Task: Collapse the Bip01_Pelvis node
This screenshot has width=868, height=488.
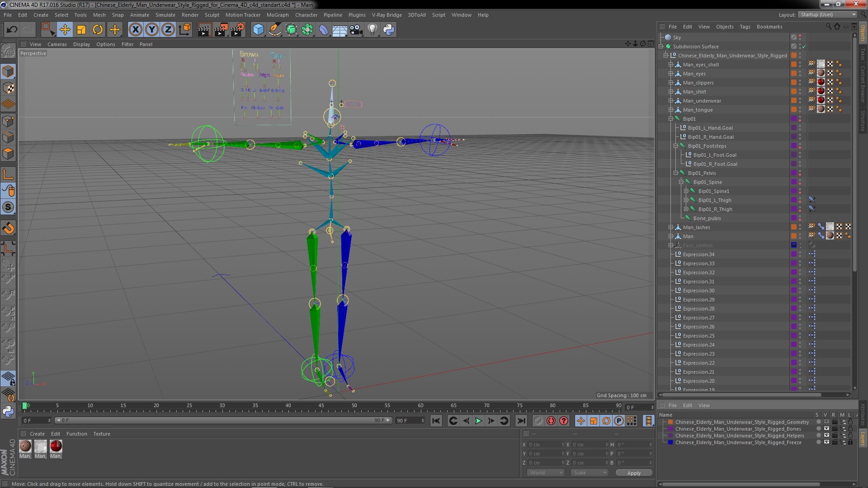Action: [676, 173]
